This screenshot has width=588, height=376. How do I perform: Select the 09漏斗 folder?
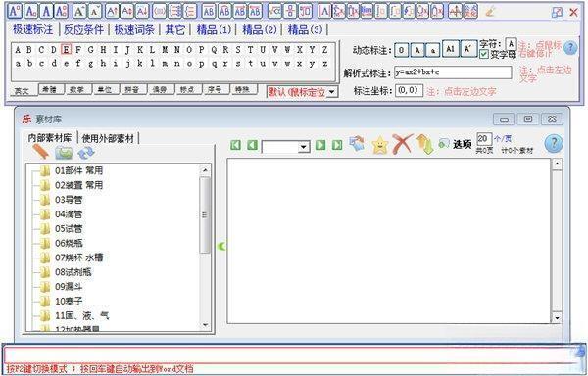click(69, 287)
